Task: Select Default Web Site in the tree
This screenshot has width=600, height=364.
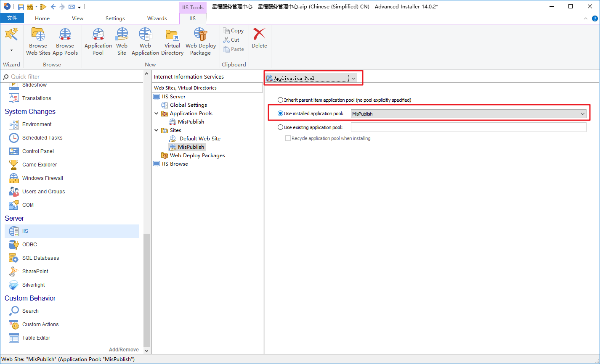Action: pyautogui.click(x=200, y=139)
